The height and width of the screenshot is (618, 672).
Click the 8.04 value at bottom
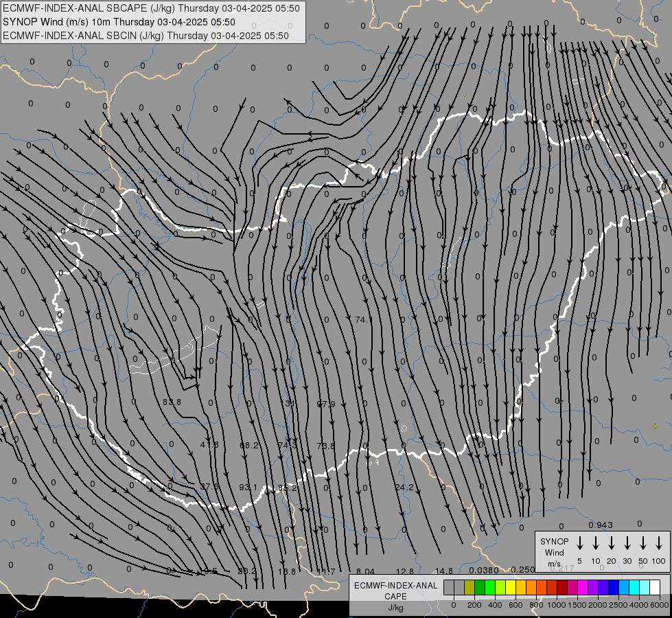pyautogui.click(x=366, y=571)
